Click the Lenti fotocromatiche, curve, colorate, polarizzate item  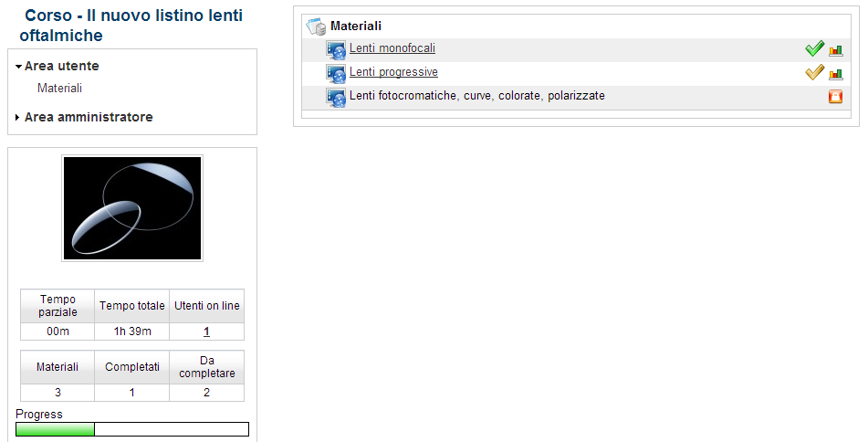coord(477,96)
